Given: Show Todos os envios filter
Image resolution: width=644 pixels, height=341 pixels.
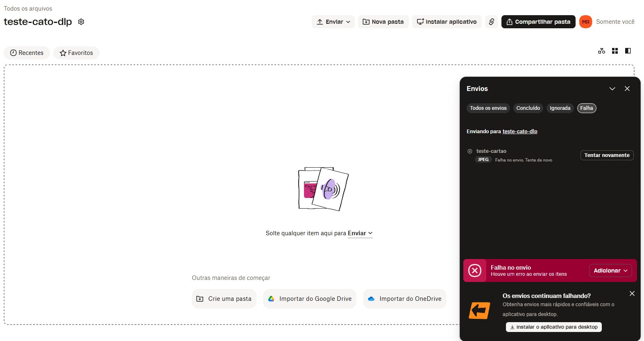Looking at the screenshot, I should (488, 108).
